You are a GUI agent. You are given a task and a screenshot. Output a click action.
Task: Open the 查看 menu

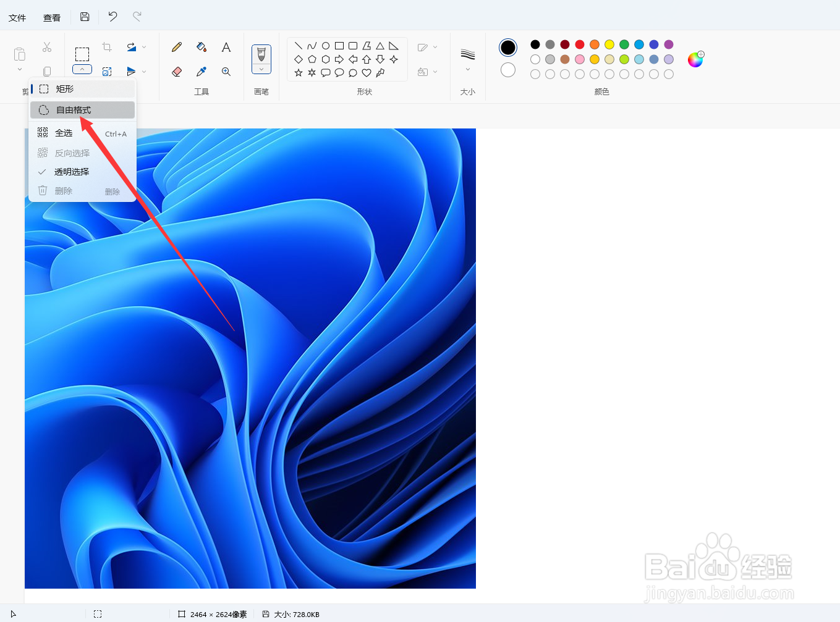[x=52, y=18]
